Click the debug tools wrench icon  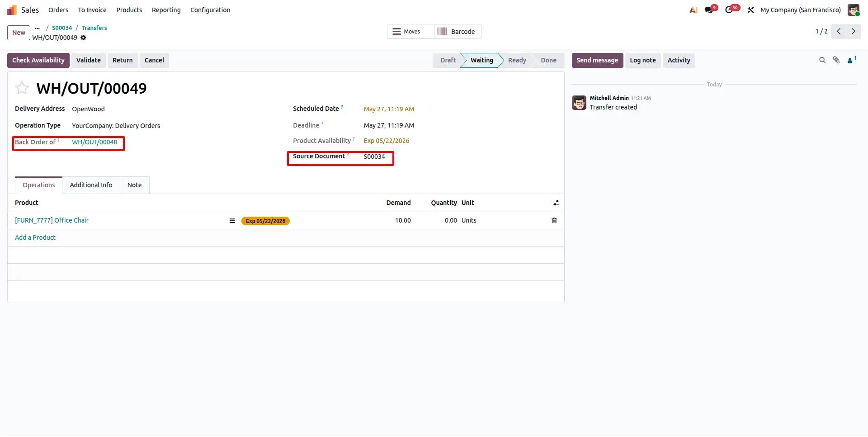coord(750,10)
